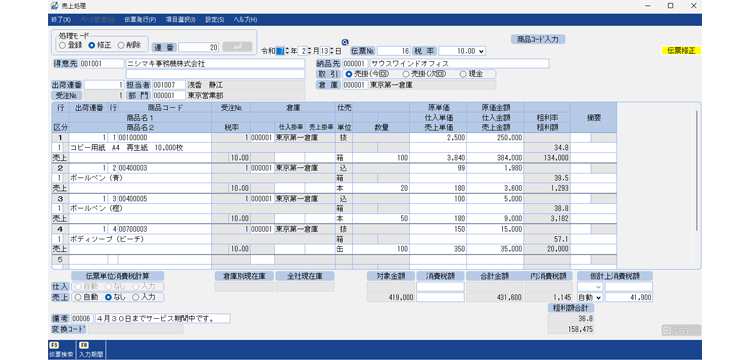The height and width of the screenshot is (360, 750).
Task: Click the 仮計上消費税額 field showing 41,900
Action: click(x=629, y=297)
